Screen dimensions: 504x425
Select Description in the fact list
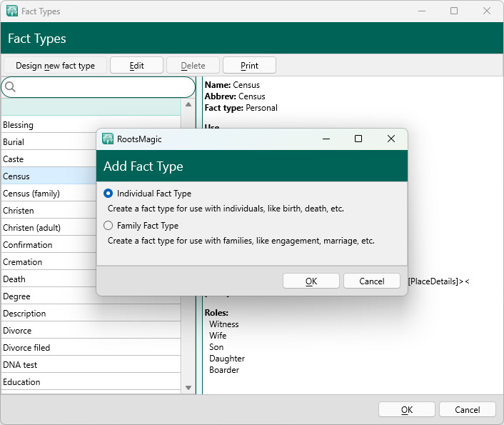pos(91,314)
